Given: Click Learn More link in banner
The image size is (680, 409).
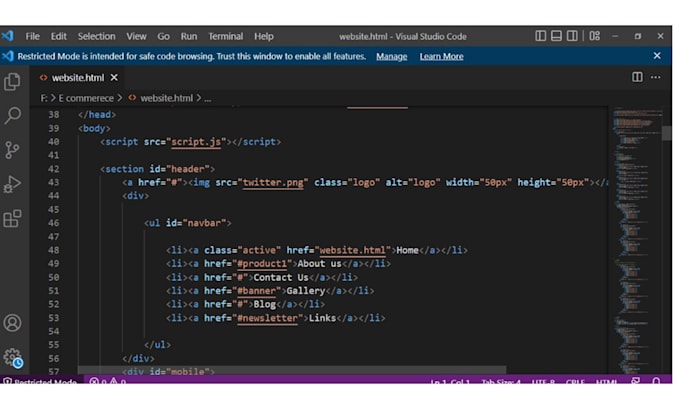Looking at the screenshot, I should click(x=441, y=56).
